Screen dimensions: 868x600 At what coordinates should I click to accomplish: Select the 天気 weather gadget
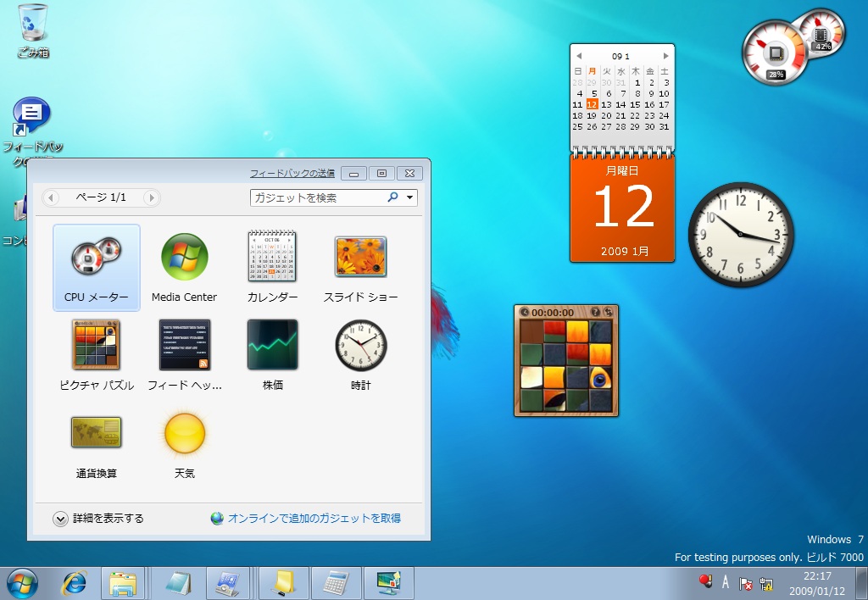[184, 443]
